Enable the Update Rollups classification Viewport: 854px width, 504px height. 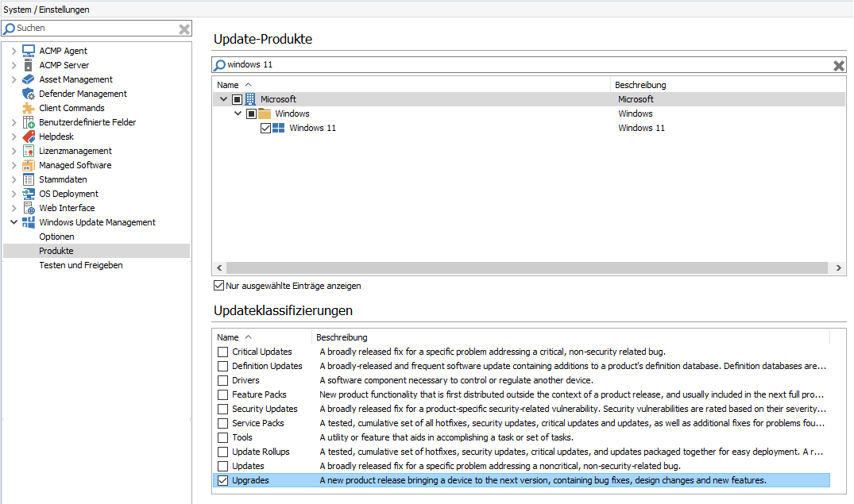coord(222,452)
